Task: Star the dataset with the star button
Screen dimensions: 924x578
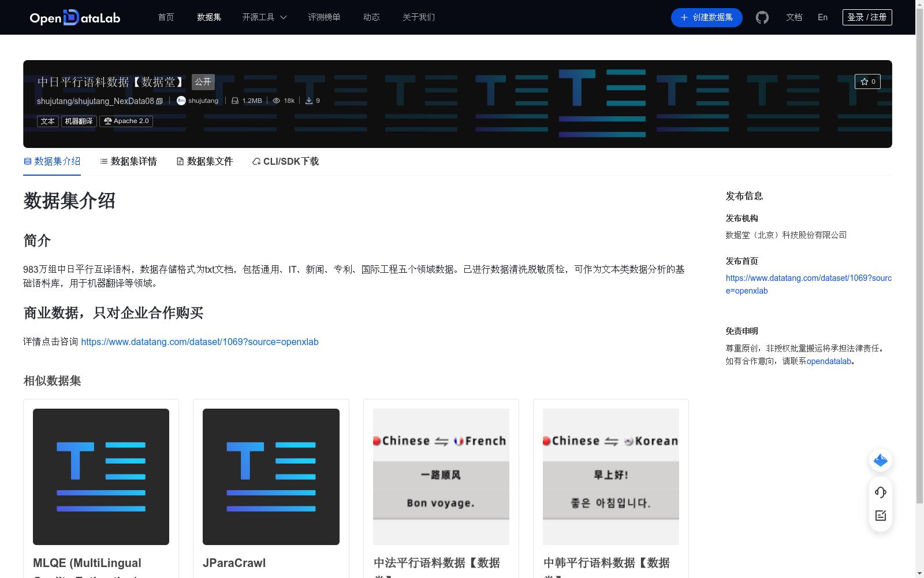Action: [x=867, y=81]
